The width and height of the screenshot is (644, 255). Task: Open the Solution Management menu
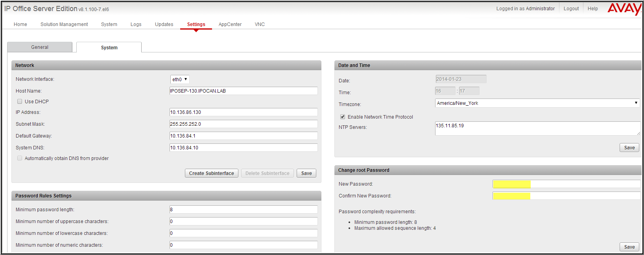click(64, 24)
